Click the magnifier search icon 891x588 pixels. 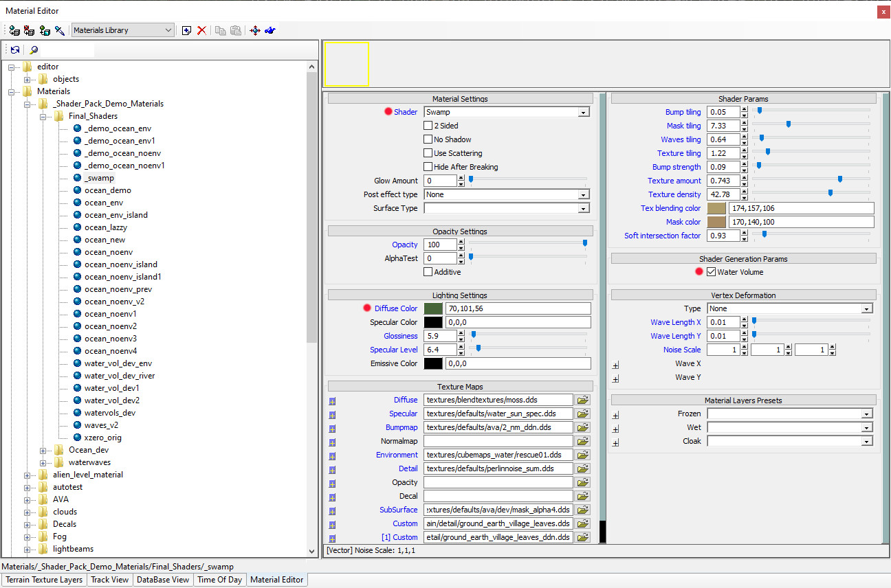pos(33,49)
